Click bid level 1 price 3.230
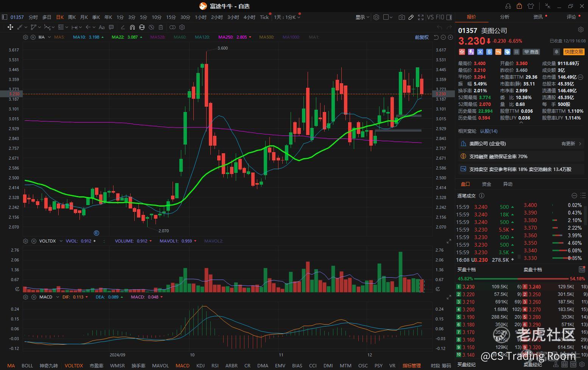 [468, 287]
